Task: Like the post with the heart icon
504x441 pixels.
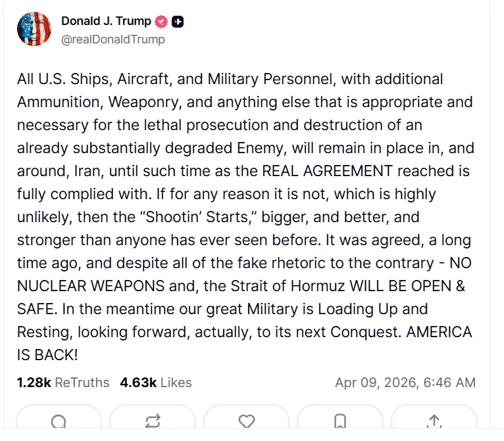Action: point(246,421)
